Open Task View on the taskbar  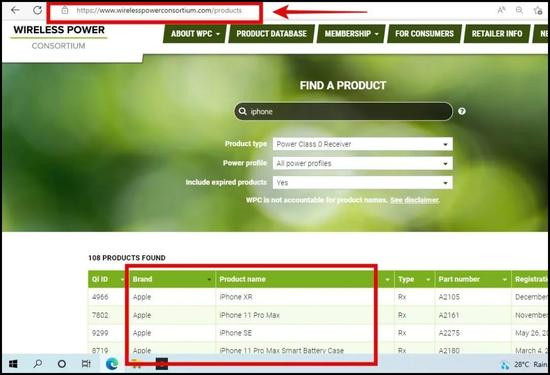click(x=86, y=364)
